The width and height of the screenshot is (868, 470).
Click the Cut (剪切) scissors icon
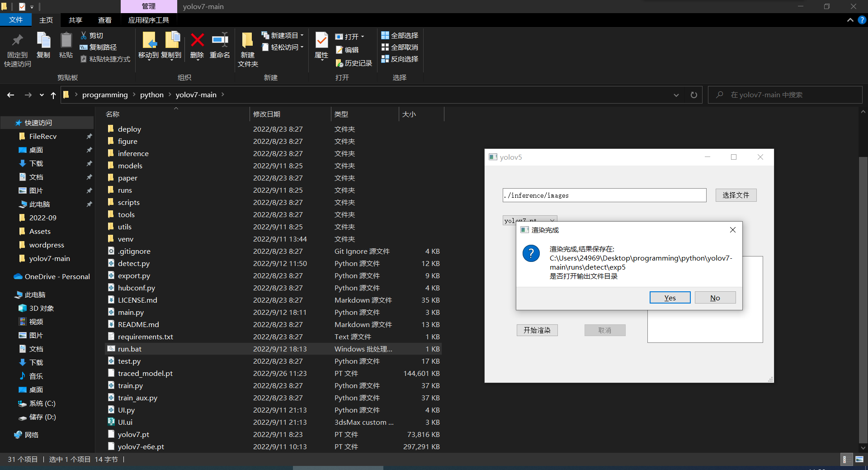(84, 35)
